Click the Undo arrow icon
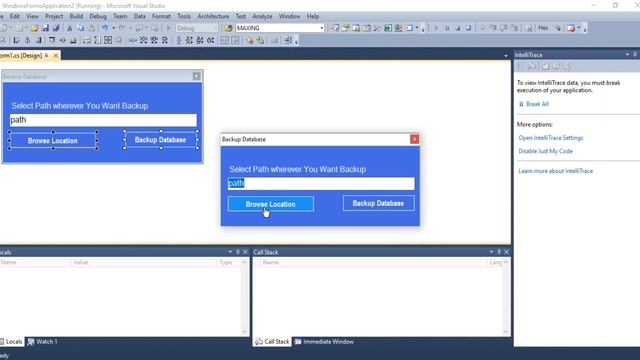 [x=105, y=28]
